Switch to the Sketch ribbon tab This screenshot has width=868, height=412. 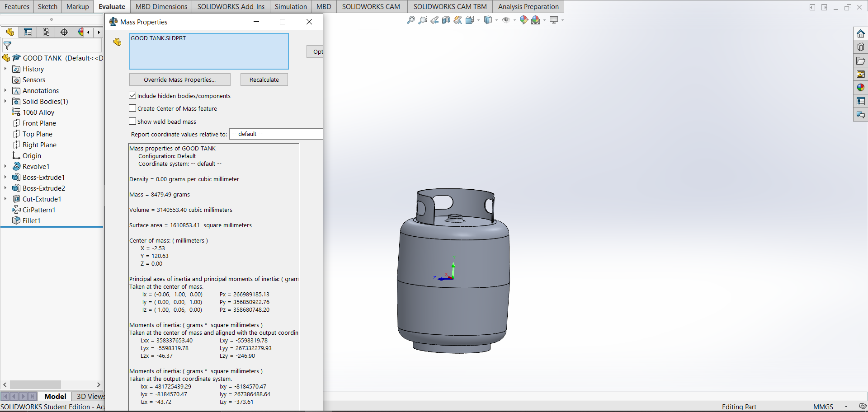pos(47,6)
